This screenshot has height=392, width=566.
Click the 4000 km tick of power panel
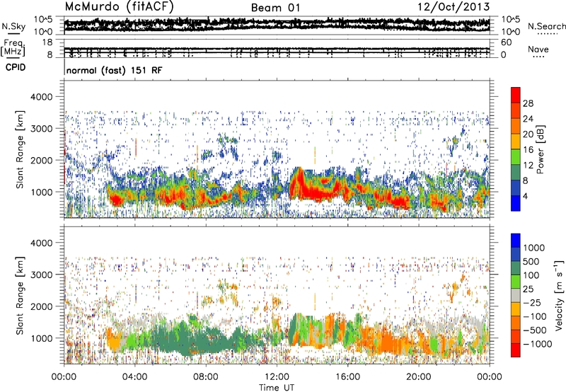42,97
